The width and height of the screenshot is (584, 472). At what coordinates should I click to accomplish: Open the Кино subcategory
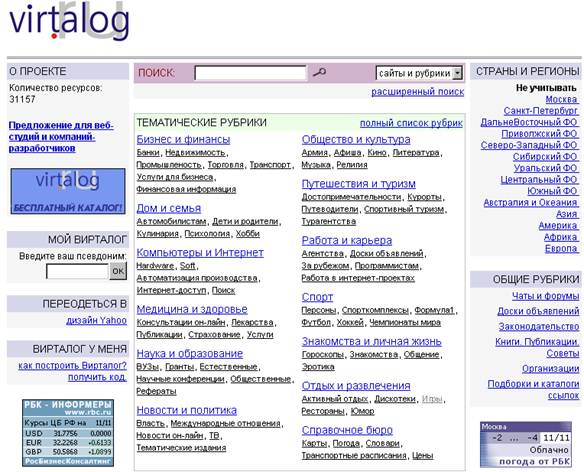click(x=377, y=153)
